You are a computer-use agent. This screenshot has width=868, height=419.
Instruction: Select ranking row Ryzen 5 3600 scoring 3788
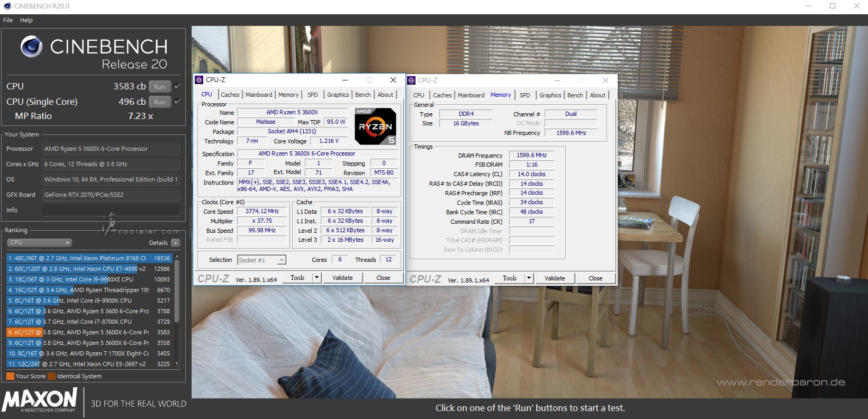pyautogui.click(x=89, y=311)
